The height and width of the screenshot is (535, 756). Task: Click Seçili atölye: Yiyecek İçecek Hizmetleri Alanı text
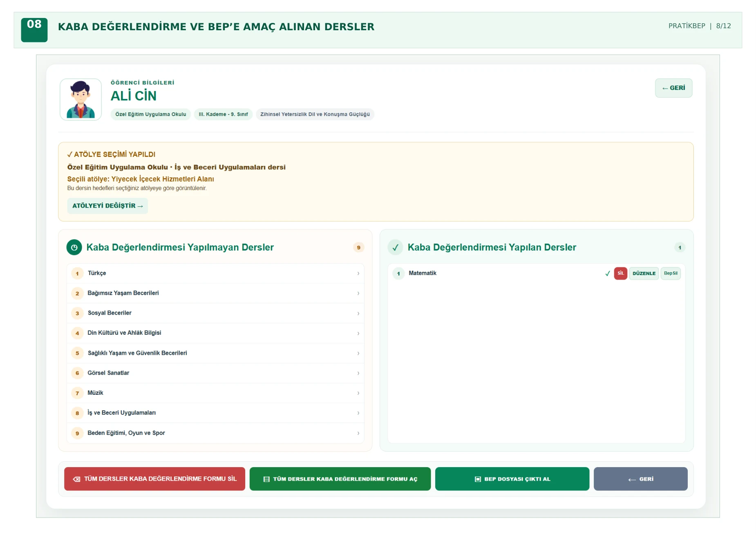(x=141, y=179)
